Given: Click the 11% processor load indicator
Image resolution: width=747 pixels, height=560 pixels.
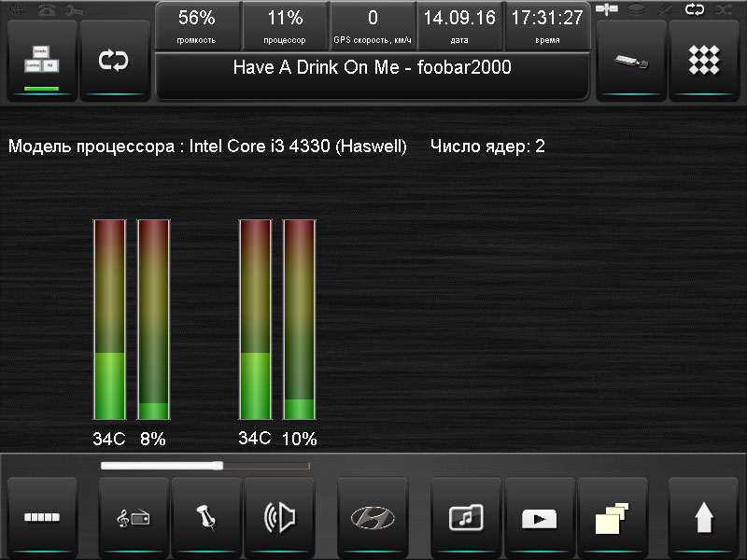Looking at the screenshot, I should point(285,26).
